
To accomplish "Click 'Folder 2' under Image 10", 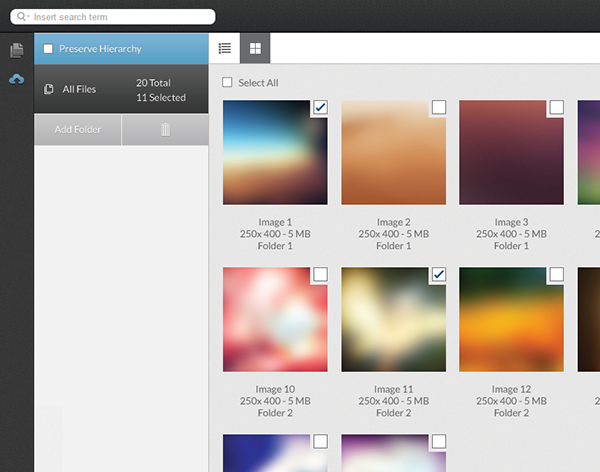I will [x=275, y=413].
